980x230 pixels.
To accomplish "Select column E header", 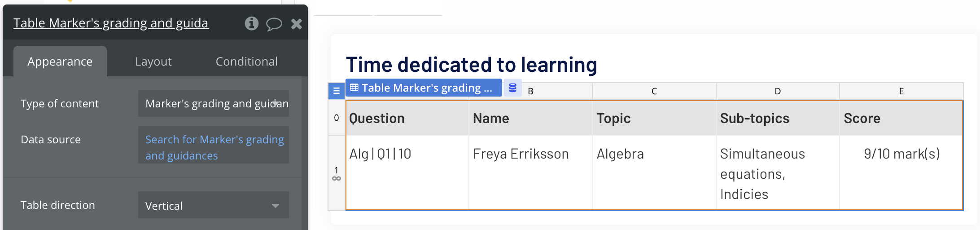I will (901, 91).
